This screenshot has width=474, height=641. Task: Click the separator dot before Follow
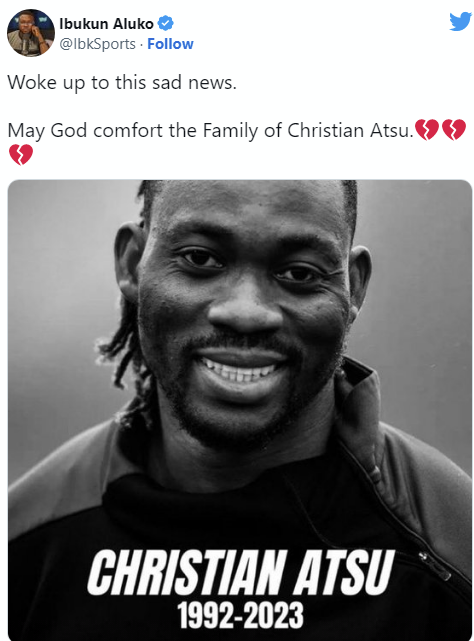[141, 44]
